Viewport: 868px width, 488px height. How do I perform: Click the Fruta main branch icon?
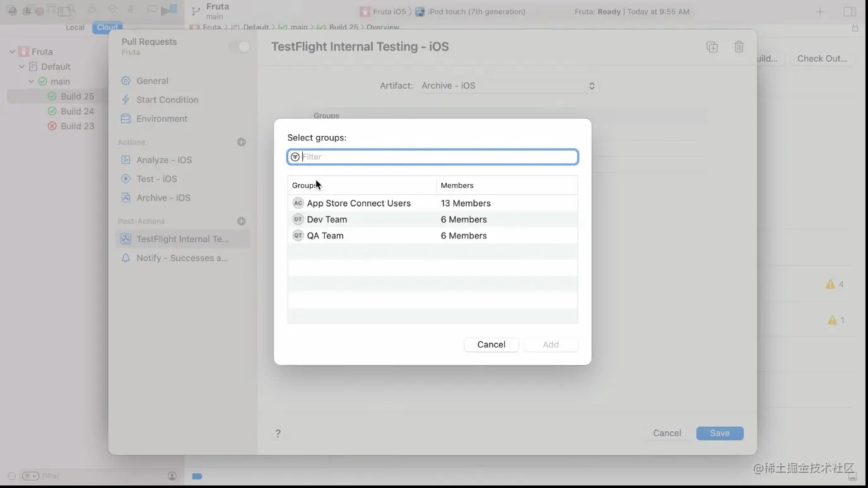coord(196,11)
